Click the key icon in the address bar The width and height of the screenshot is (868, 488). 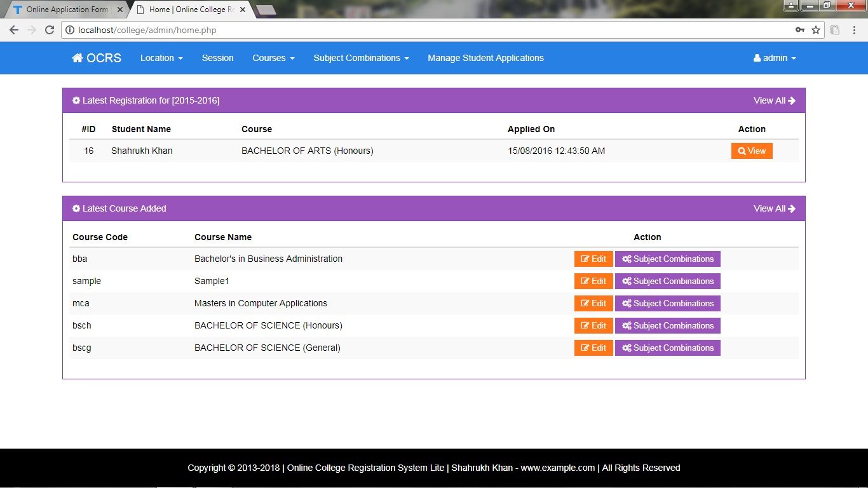tap(799, 29)
